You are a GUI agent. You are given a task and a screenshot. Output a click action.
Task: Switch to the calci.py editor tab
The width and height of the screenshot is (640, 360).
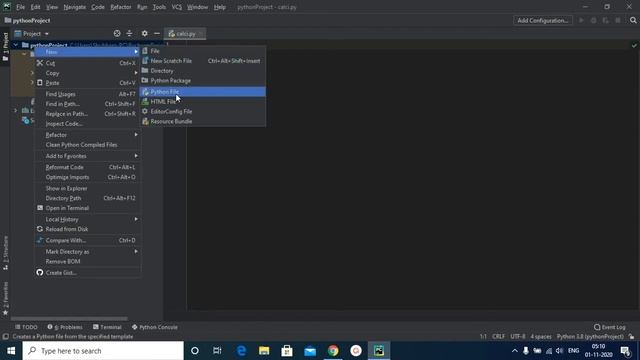[185, 34]
